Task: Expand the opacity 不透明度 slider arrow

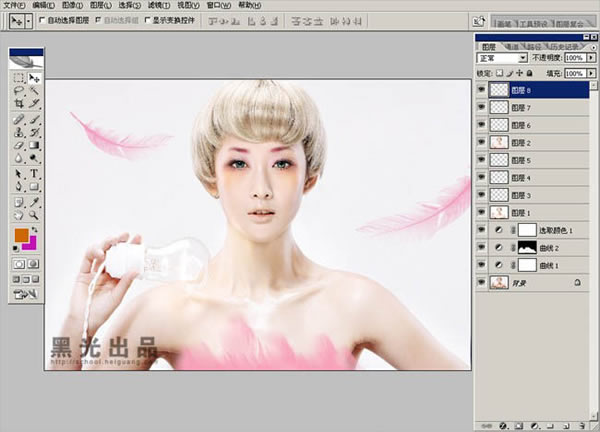Action: pos(591,58)
